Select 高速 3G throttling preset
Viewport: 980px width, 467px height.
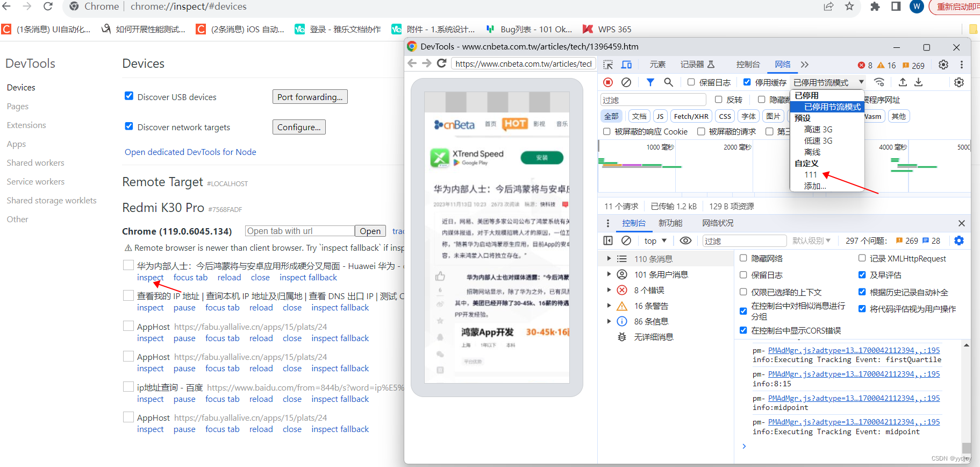pos(818,129)
